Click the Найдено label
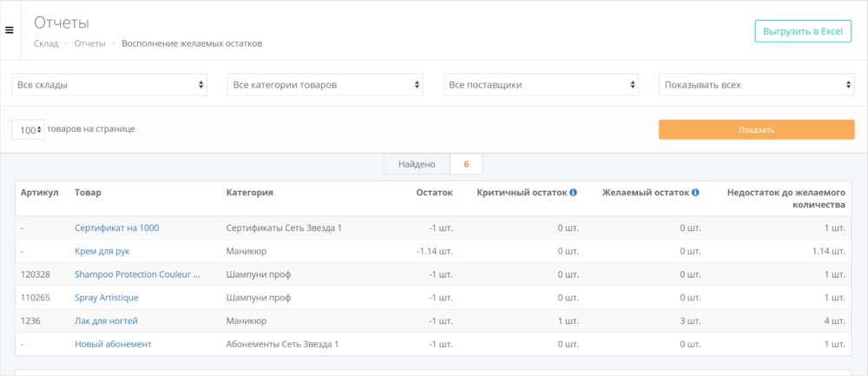The height and width of the screenshot is (376, 868). click(417, 164)
